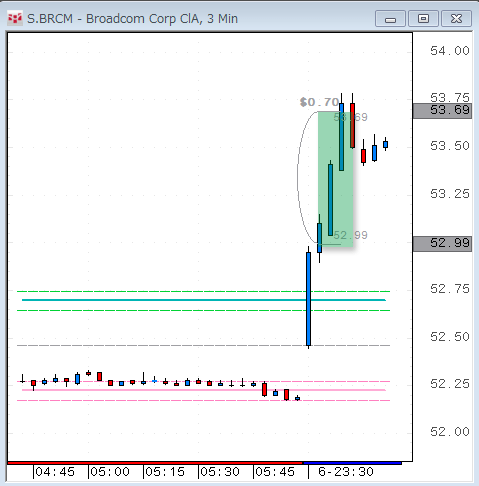Click the 53.50 price scale label

coord(450,146)
